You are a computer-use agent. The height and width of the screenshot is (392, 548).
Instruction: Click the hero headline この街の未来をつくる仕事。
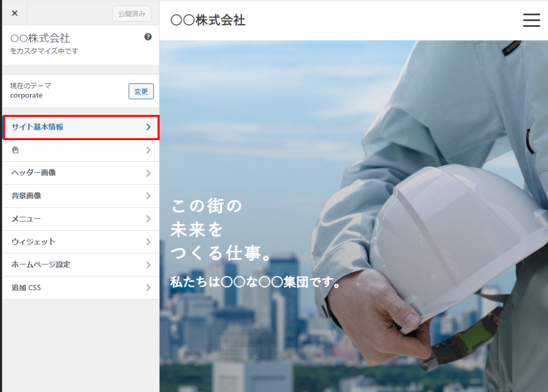coord(219,230)
